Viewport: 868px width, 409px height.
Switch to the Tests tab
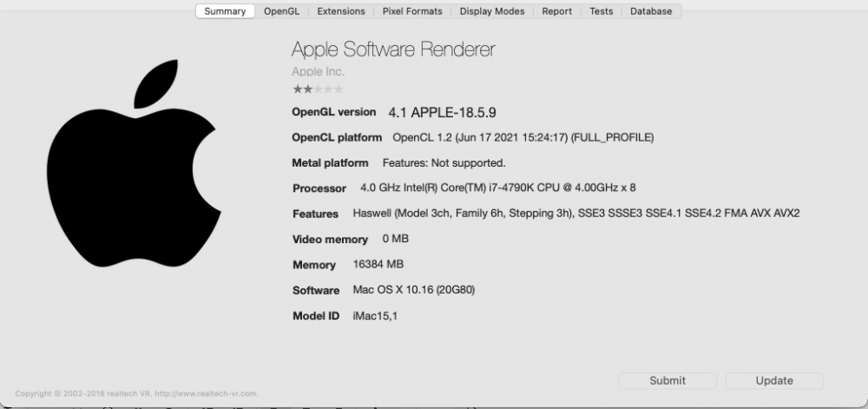pos(602,11)
